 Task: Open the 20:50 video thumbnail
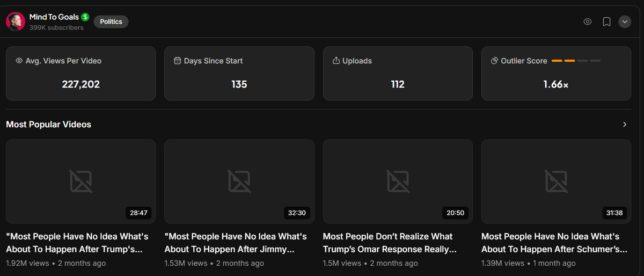click(398, 181)
